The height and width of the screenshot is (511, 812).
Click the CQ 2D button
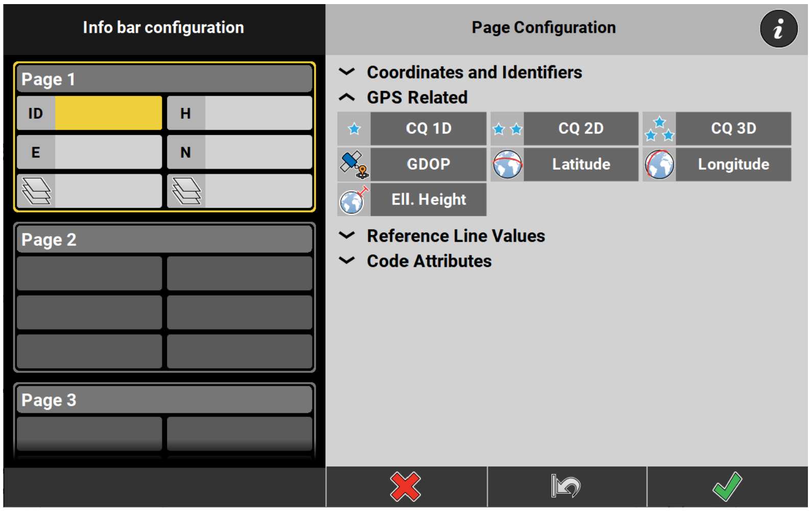click(581, 129)
